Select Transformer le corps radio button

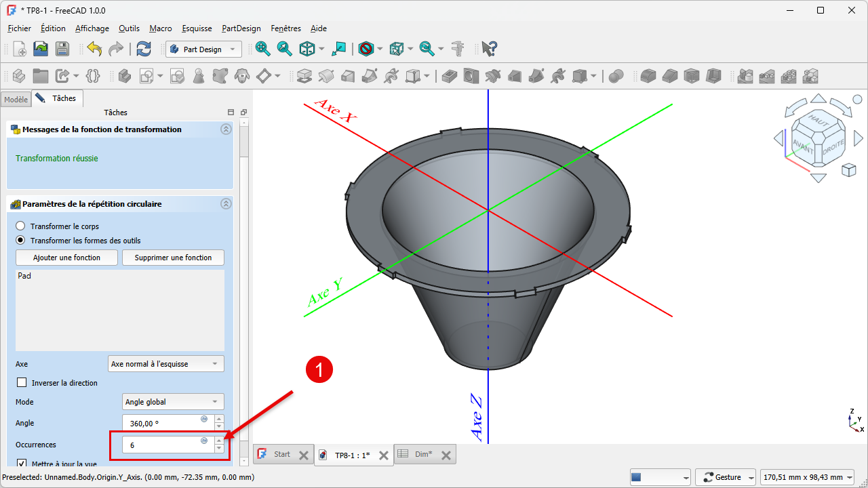[x=20, y=226]
